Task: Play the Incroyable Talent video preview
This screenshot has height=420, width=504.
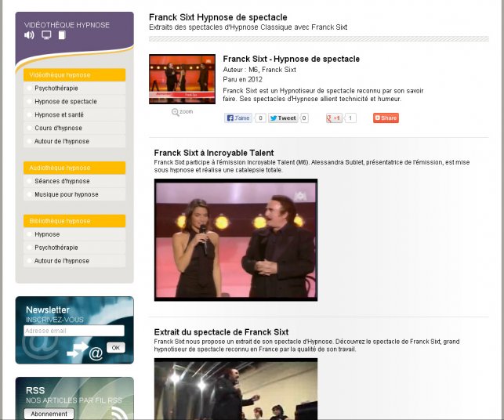Action: pos(235,240)
